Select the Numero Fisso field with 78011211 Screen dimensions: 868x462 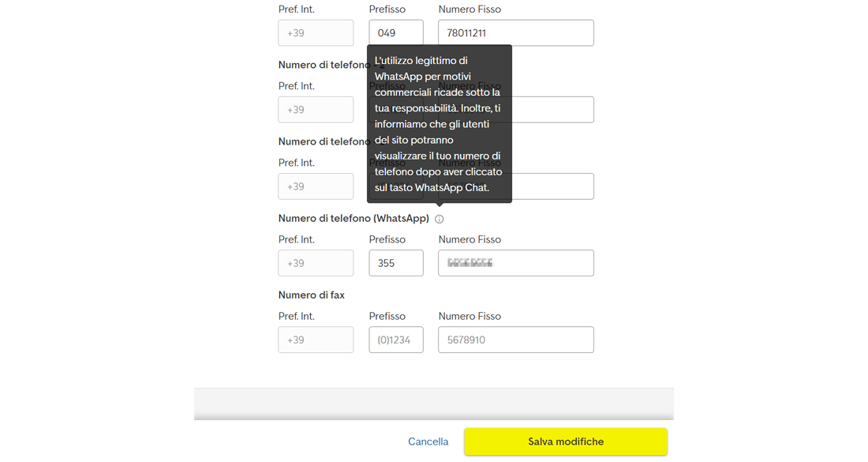(x=516, y=32)
